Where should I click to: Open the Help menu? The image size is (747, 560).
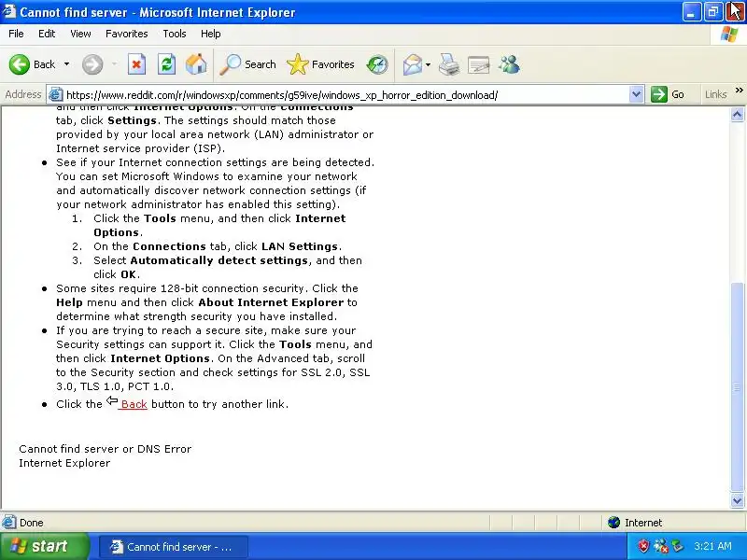(x=211, y=34)
